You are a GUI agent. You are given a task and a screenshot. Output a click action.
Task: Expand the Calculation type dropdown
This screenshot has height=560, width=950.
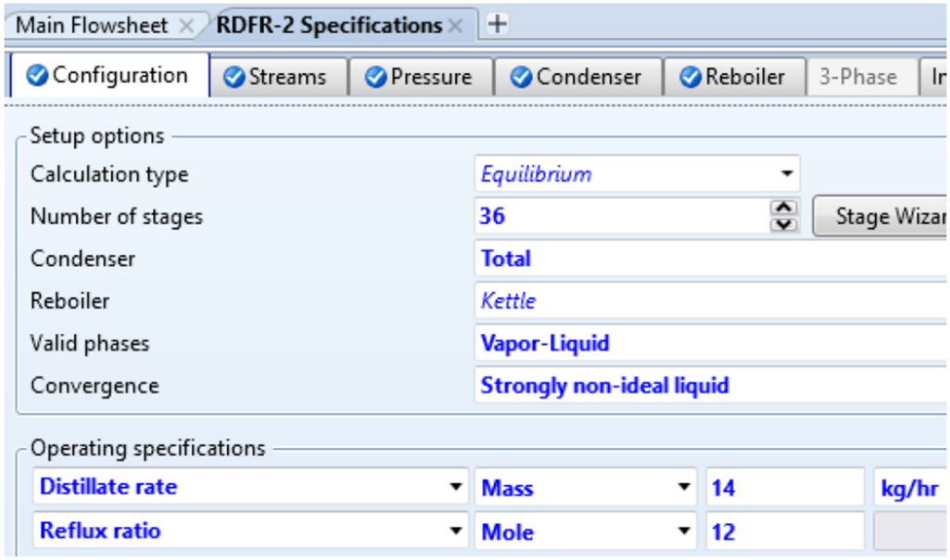[785, 175]
